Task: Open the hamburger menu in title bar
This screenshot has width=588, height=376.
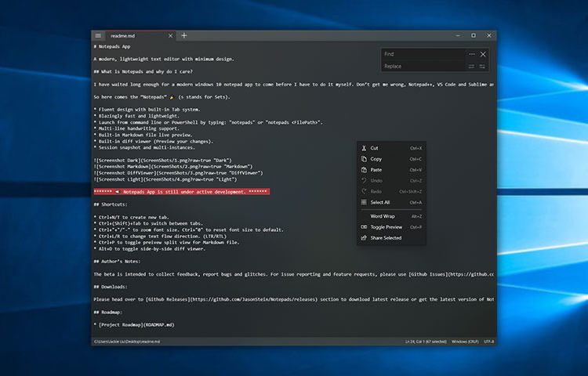Action: [98, 36]
